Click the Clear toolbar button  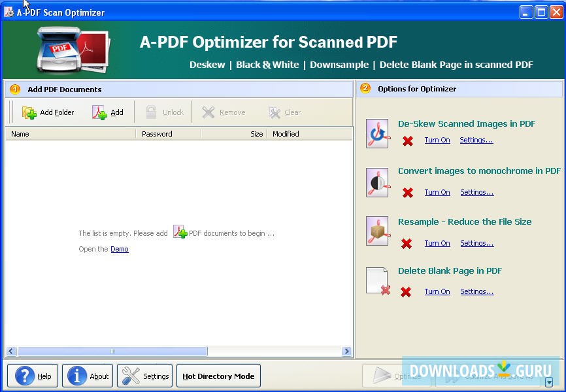coord(284,112)
